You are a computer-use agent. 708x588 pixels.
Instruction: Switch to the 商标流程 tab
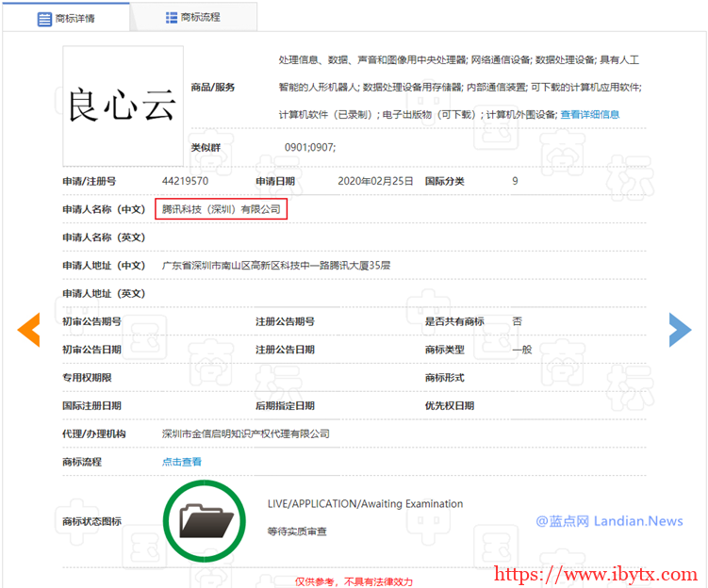pyautogui.click(x=193, y=18)
